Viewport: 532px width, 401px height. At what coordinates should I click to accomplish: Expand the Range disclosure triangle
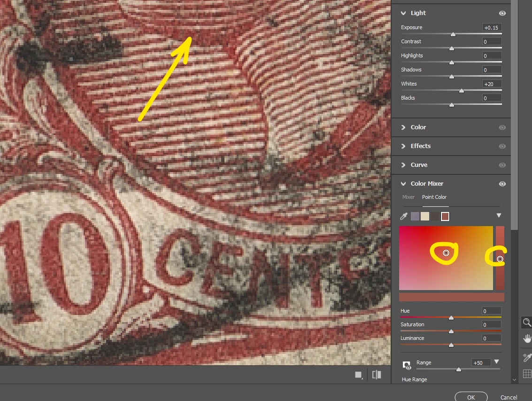tap(497, 362)
